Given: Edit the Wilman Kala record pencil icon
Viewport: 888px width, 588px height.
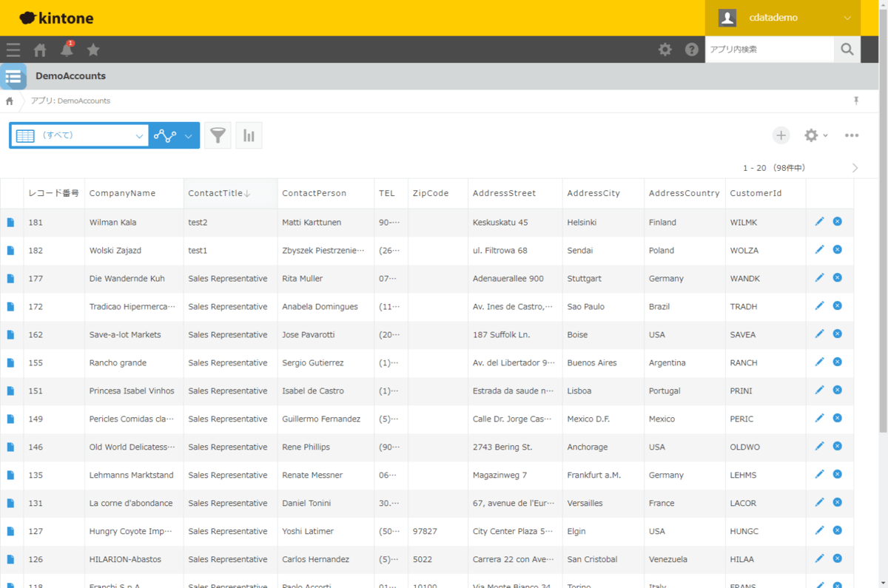Looking at the screenshot, I should (x=819, y=221).
